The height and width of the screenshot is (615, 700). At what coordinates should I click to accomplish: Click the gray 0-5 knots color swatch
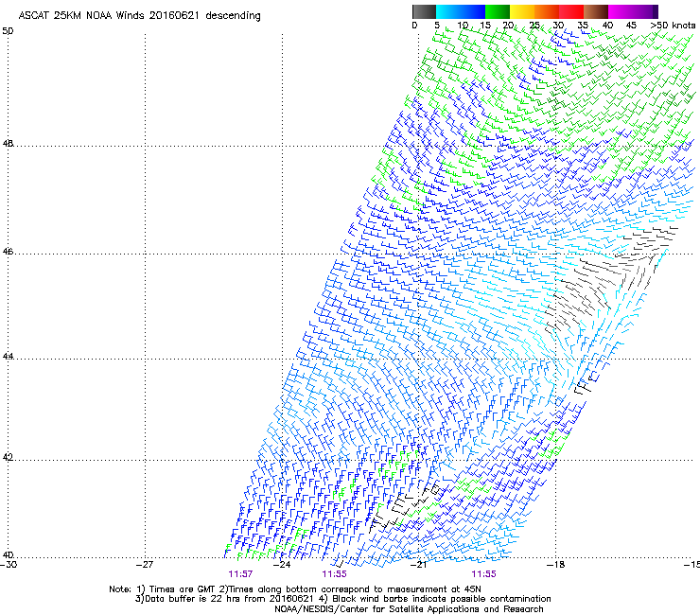424,11
